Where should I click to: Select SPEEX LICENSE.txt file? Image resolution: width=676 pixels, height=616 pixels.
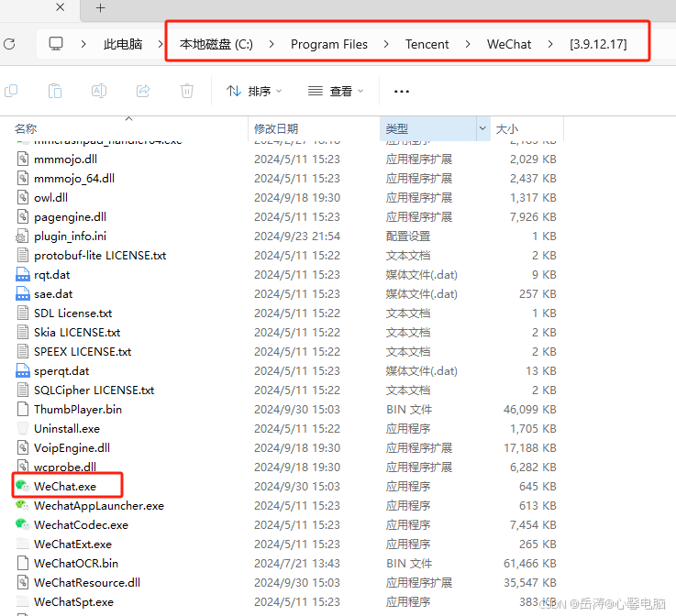pyautogui.click(x=83, y=351)
